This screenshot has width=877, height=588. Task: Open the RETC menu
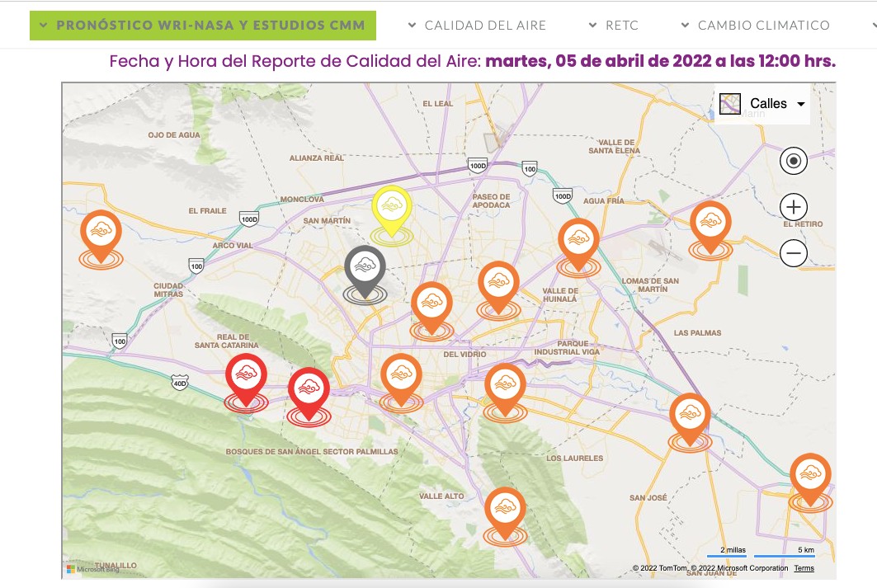pyautogui.click(x=614, y=26)
